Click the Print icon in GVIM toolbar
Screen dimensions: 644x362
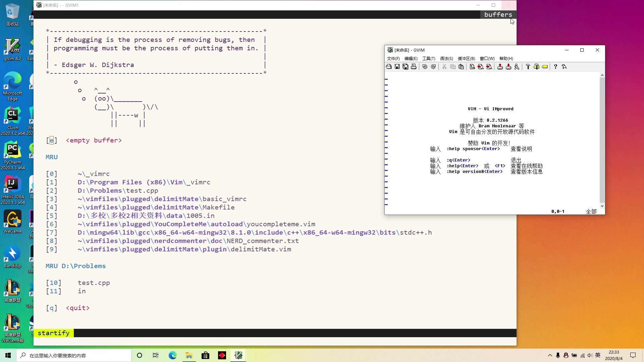[x=414, y=67]
